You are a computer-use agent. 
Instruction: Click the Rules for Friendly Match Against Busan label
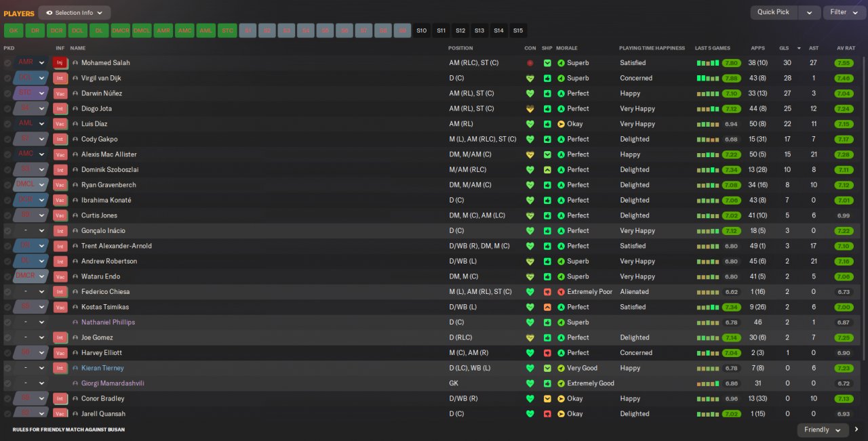(68, 429)
